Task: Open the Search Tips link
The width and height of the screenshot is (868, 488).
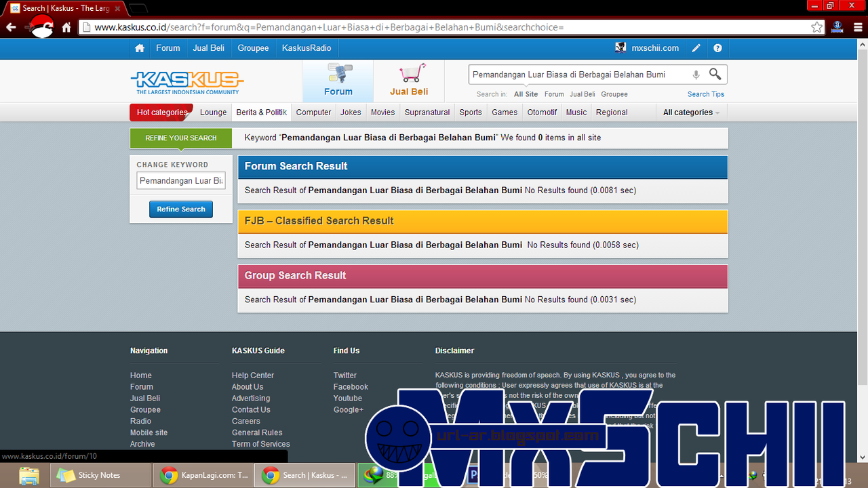Action: (x=706, y=94)
